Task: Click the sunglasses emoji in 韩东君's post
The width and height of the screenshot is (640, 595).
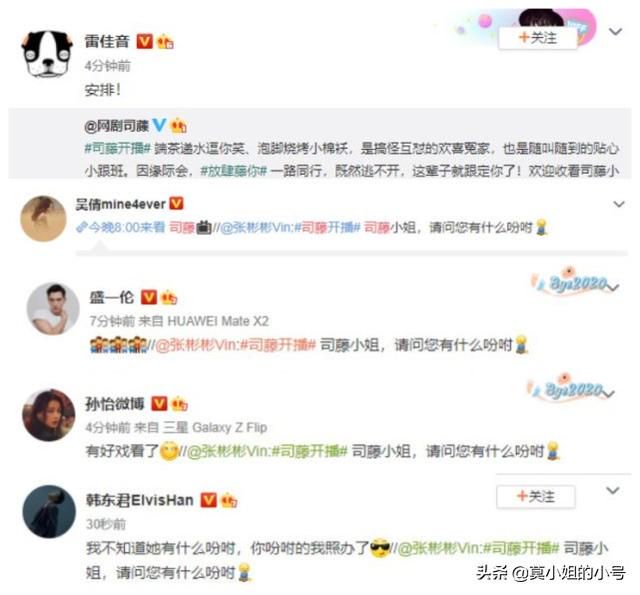Action: 380,548
